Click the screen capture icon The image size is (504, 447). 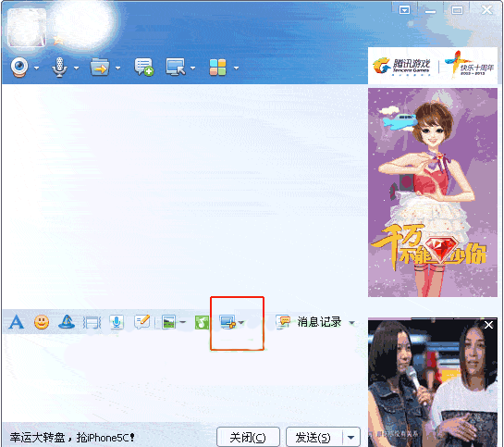click(227, 322)
